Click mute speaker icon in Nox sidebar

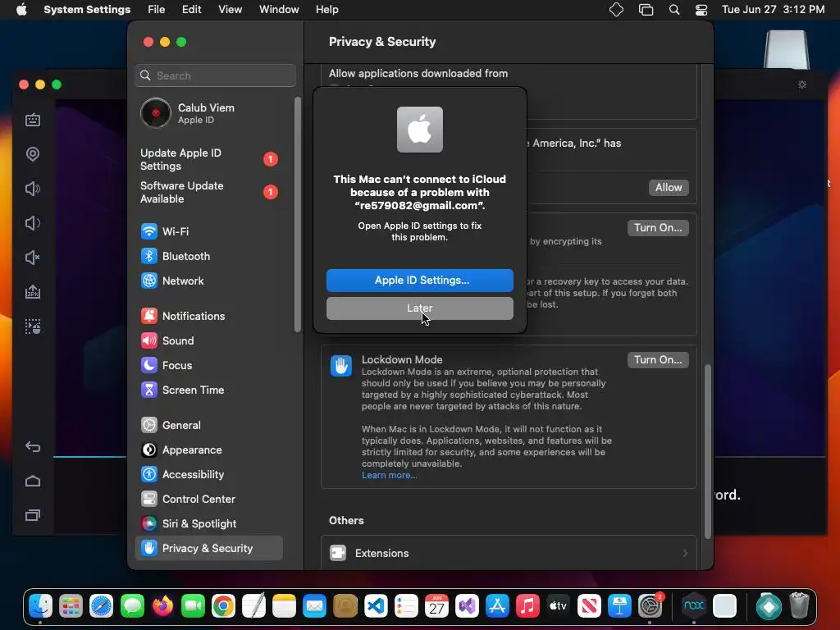click(33, 258)
